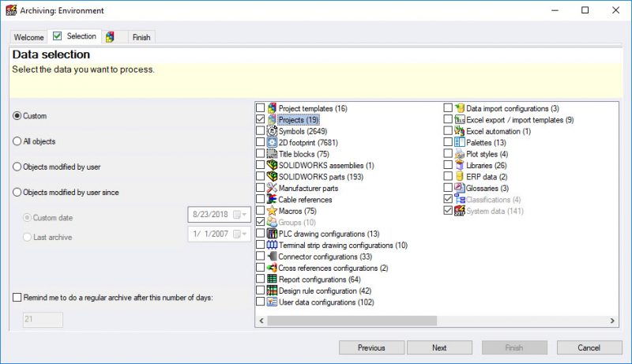Click the Macros star icon
Screen dimensions: 632x364
[272, 211]
